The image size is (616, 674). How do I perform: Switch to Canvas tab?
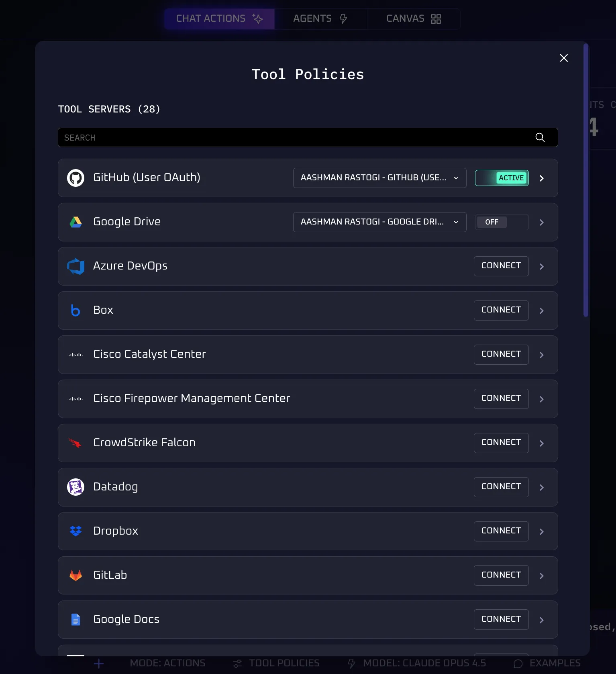[414, 19]
